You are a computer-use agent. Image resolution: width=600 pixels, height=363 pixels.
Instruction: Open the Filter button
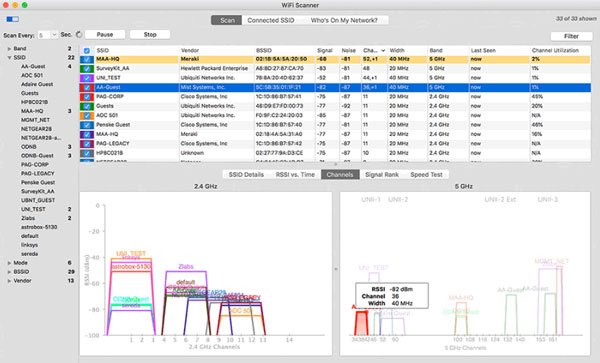571,36
